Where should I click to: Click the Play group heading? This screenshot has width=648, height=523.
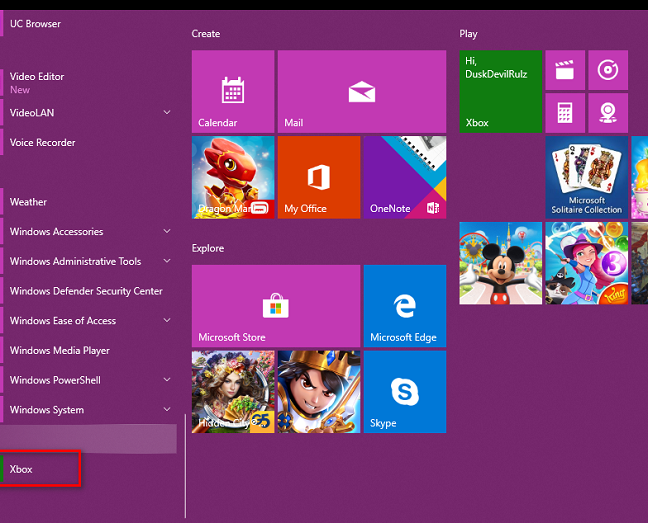coord(468,34)
